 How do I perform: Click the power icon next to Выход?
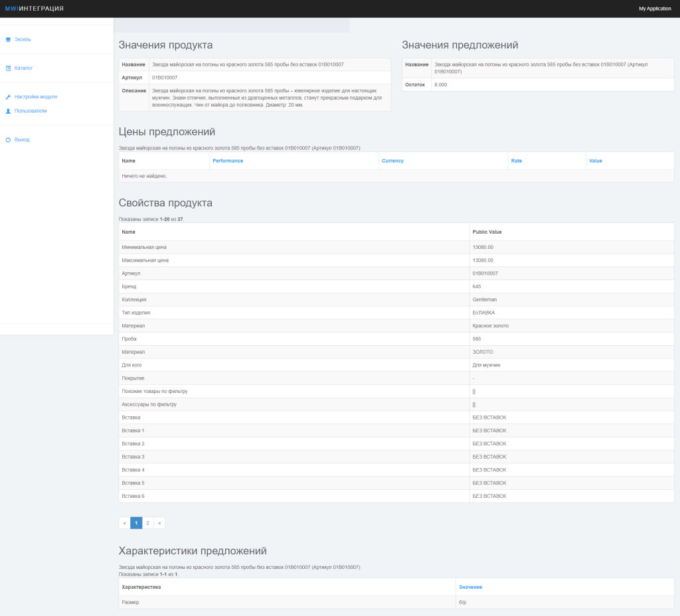coord(8,140)
